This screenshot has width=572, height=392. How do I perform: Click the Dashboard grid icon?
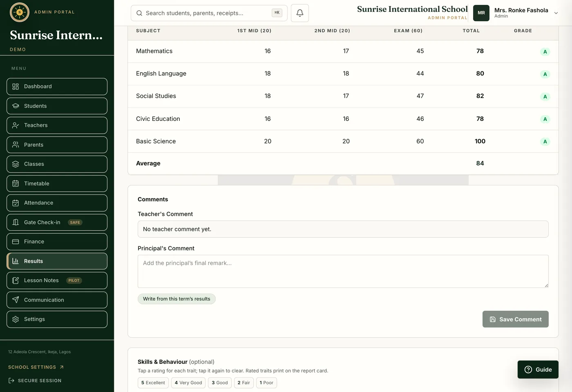click(16, 87)
